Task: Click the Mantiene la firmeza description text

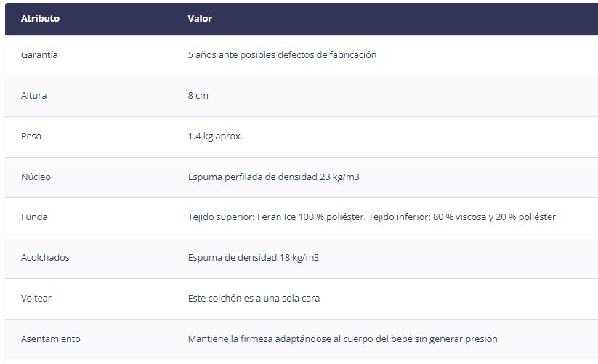Action: (342, 339)
